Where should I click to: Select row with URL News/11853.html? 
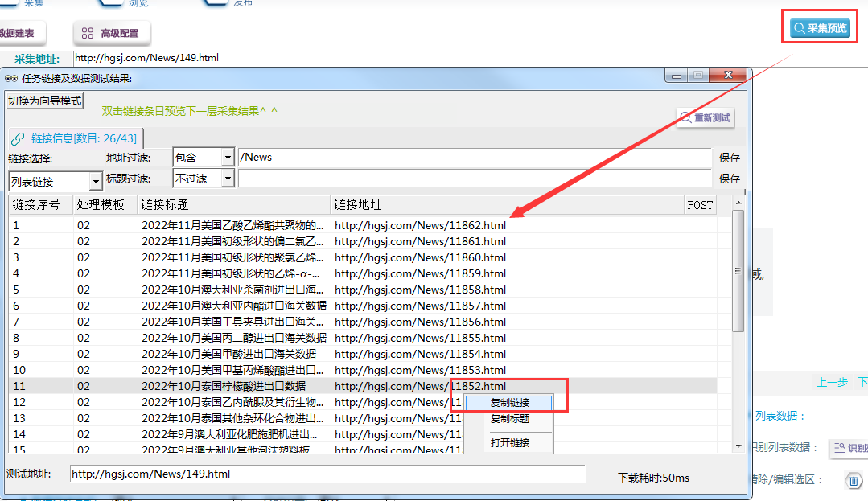pyautogui.click(x=363, y=370)
